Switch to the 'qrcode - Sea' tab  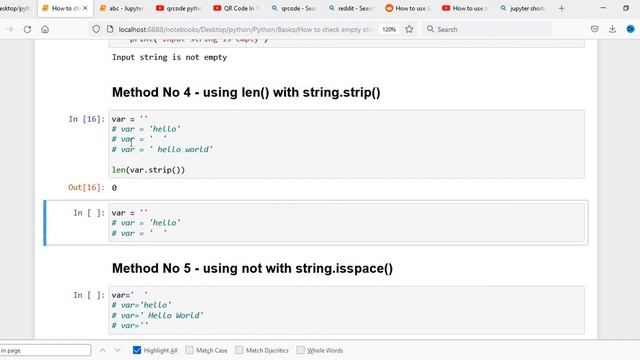coord(294,8)
